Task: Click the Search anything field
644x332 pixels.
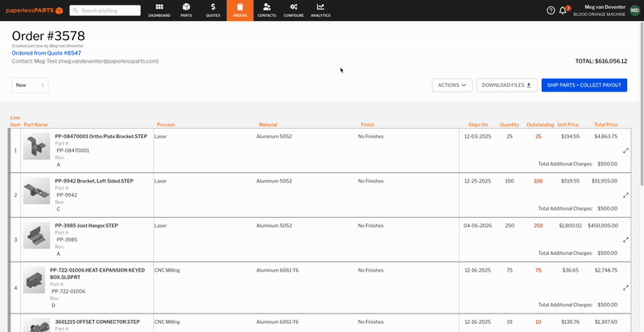Action: coord(118,10)
